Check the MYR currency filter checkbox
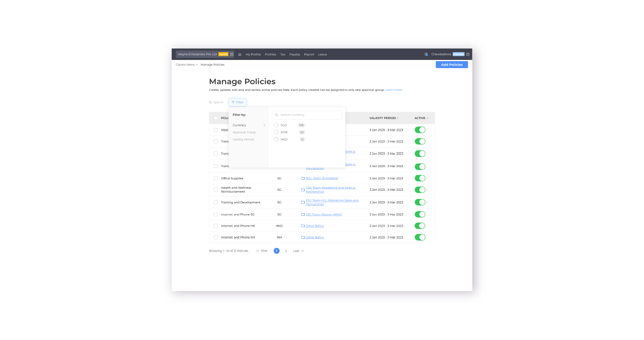The height and width of the screenshot is (340, 644). (276, 132)
